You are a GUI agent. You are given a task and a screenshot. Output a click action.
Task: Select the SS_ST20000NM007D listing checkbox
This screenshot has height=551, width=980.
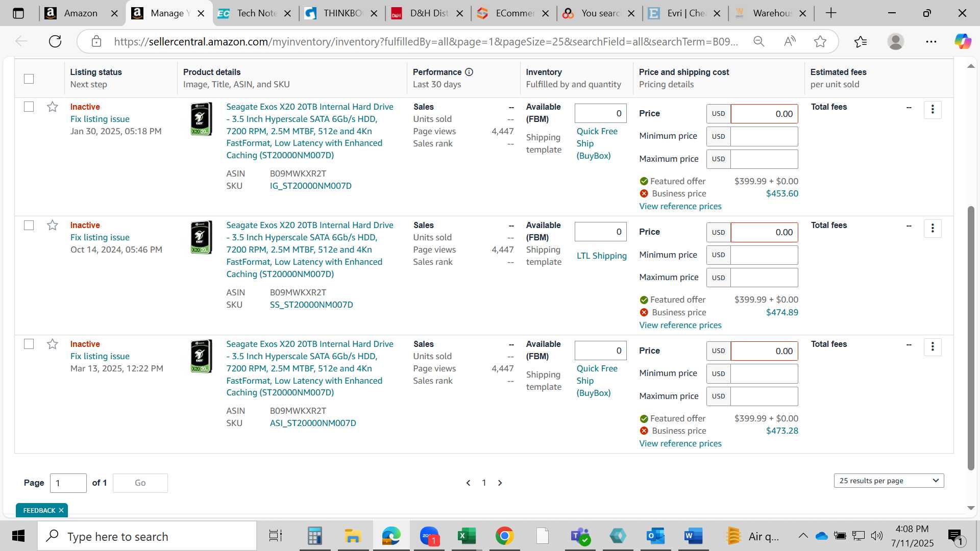(29, 225)
